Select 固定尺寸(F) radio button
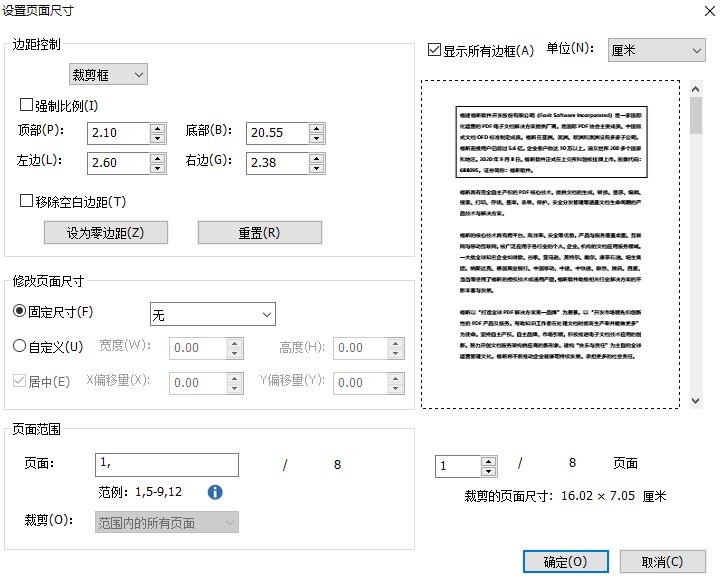The image size is (721, 584). [19, 311]
